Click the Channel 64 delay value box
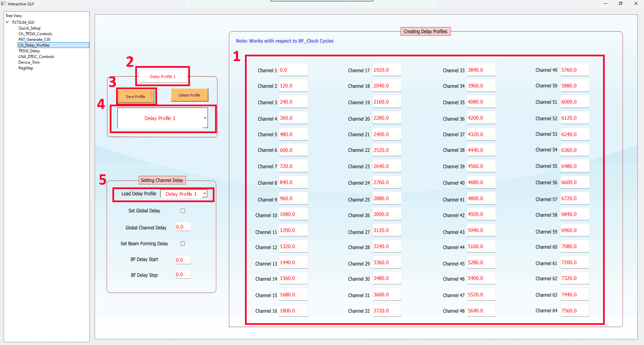The width and height of the screenshot is (644, 345). (x=575, y=311)
